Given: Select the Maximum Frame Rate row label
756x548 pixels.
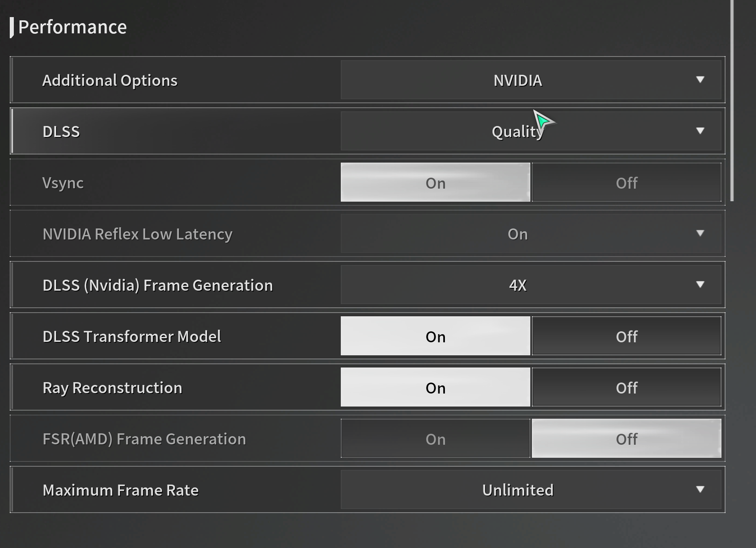Looking at the screenshot, I should [120, 490].
